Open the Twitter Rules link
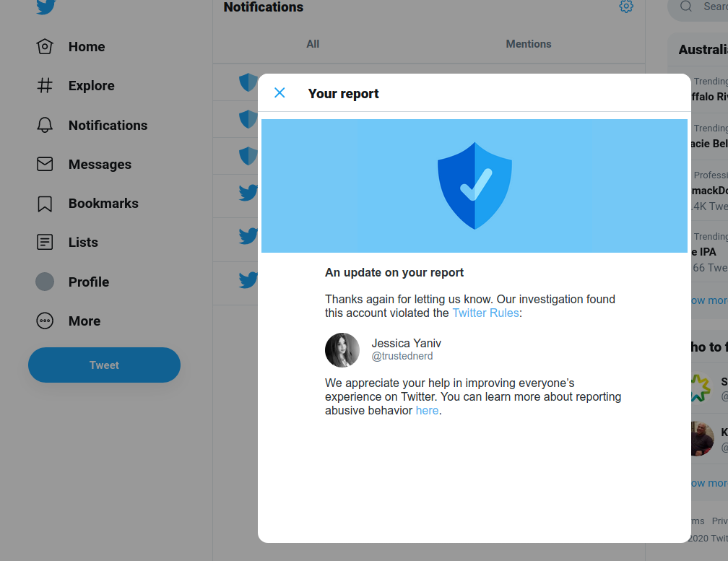 (485, 313)
